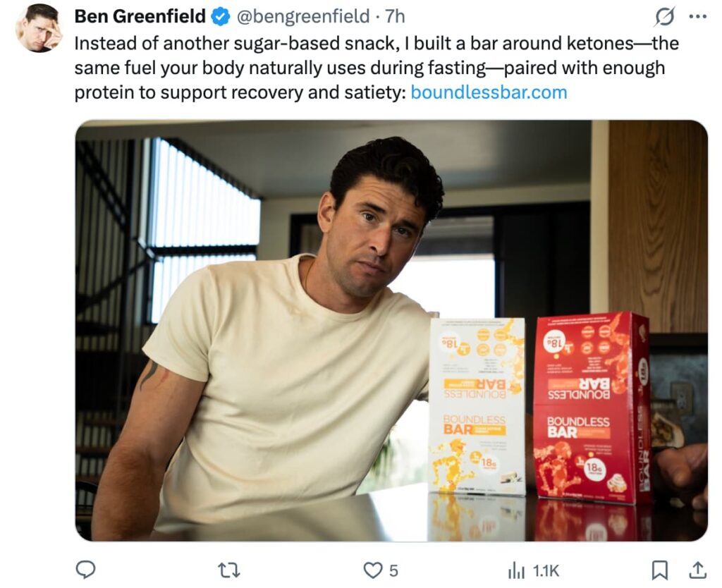
Task: Open the @bengreenfield handle link
Action: pyautogui.click(x=303, y=17)
